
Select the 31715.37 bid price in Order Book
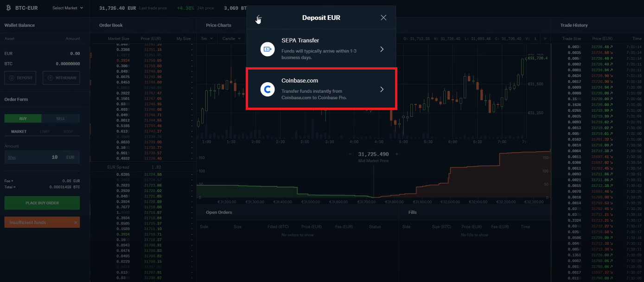pyautogui.click(x=153, y=223)
